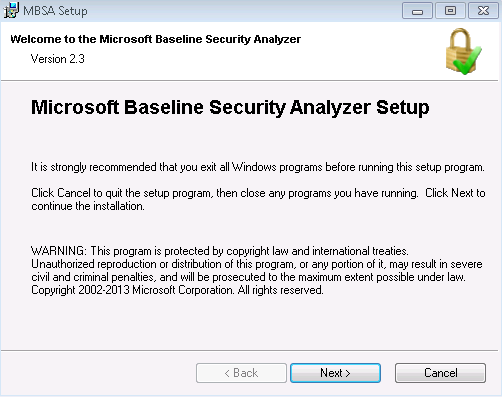Screen dimensions: 502x397
Task: Click the civil and criminal penalties line
Action: [248, 277]
